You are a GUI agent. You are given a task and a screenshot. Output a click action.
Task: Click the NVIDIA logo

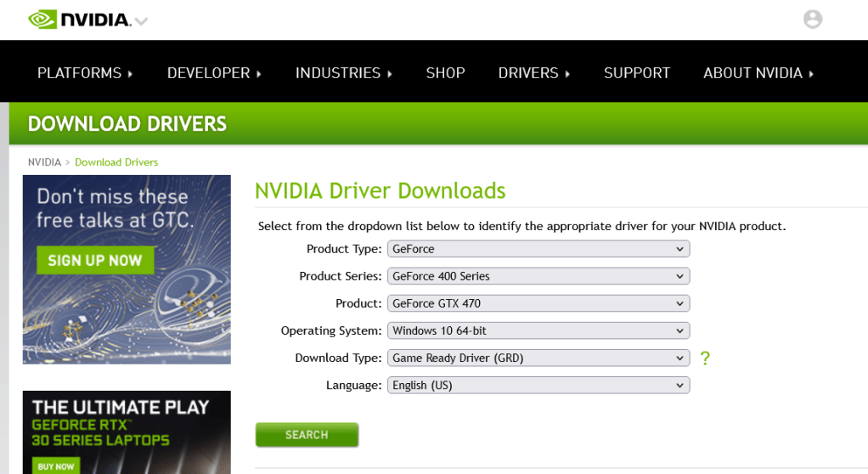click(79, 20)
